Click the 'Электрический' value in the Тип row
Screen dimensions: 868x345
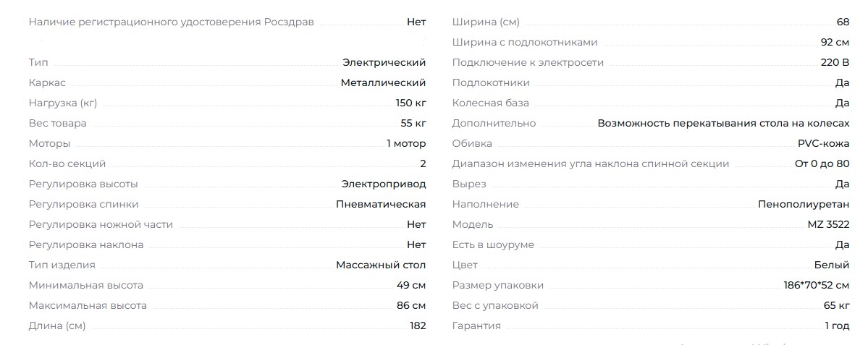point(384,63)
